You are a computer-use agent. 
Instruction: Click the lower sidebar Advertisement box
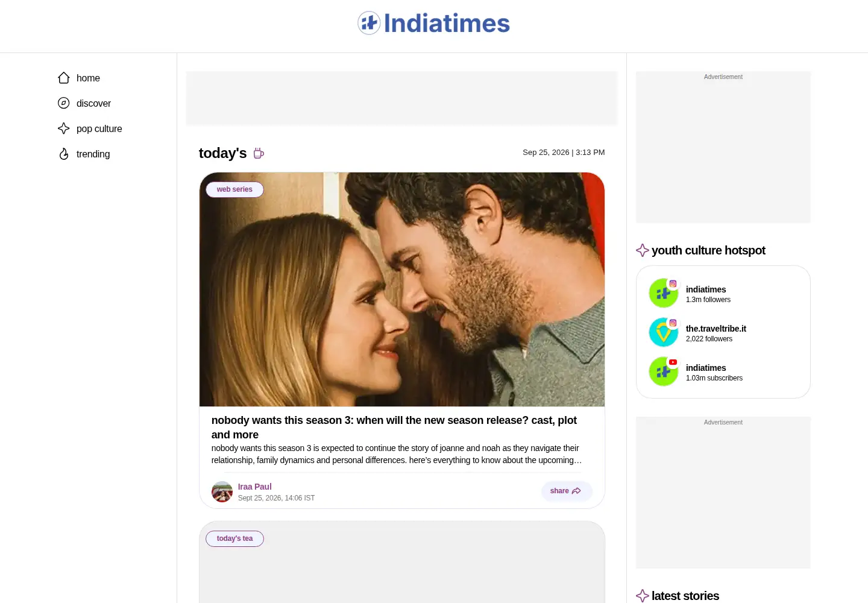[723, 493]
